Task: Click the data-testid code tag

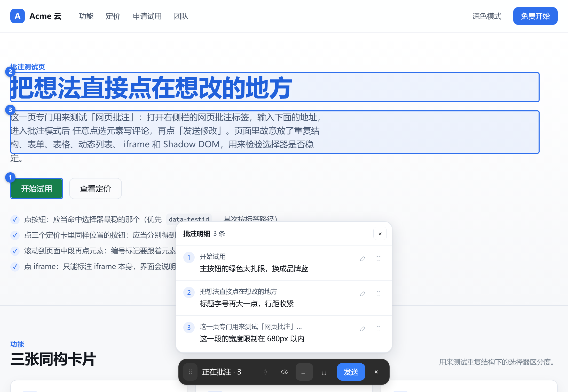Action: point(189,219)
